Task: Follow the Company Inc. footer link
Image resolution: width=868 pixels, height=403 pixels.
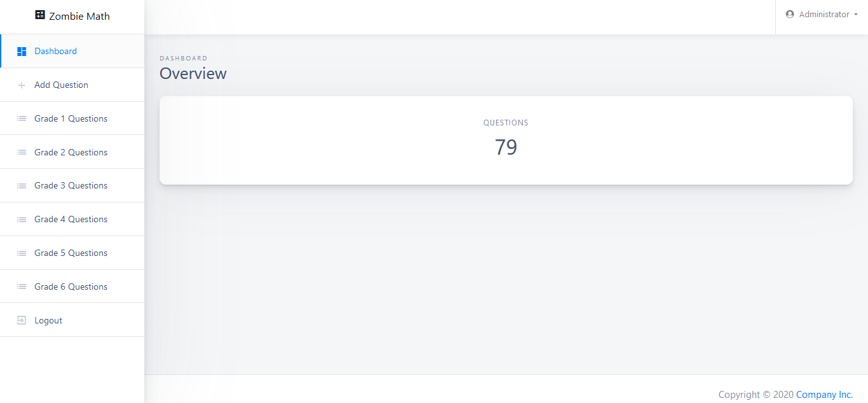Action: click(824, 395)
